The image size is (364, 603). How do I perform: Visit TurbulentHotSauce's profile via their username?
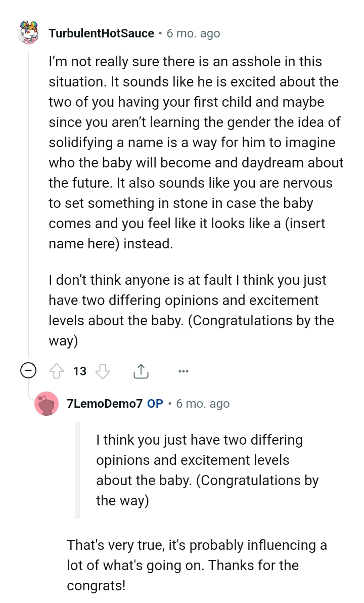[101, 33]
